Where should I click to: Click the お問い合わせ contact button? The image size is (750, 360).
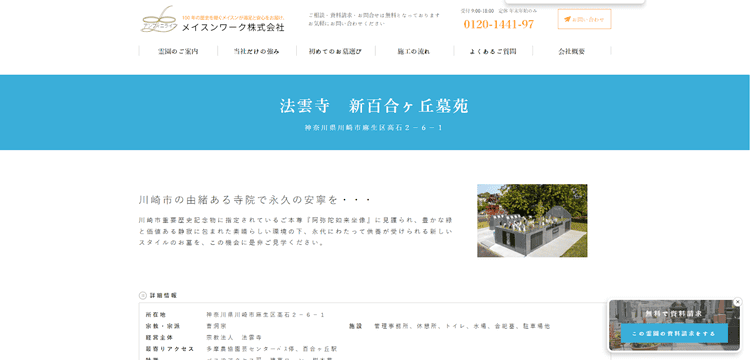pyautogui.click(x=584, y=19)
